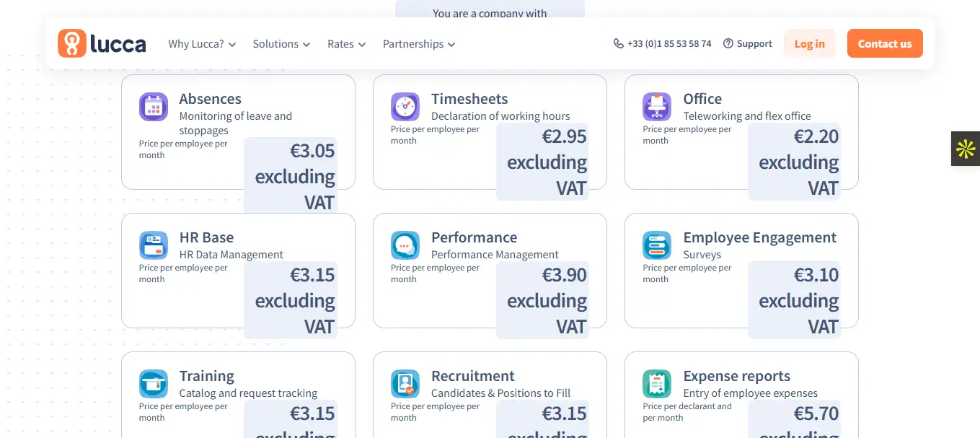Open the Support link

point(748,44)
